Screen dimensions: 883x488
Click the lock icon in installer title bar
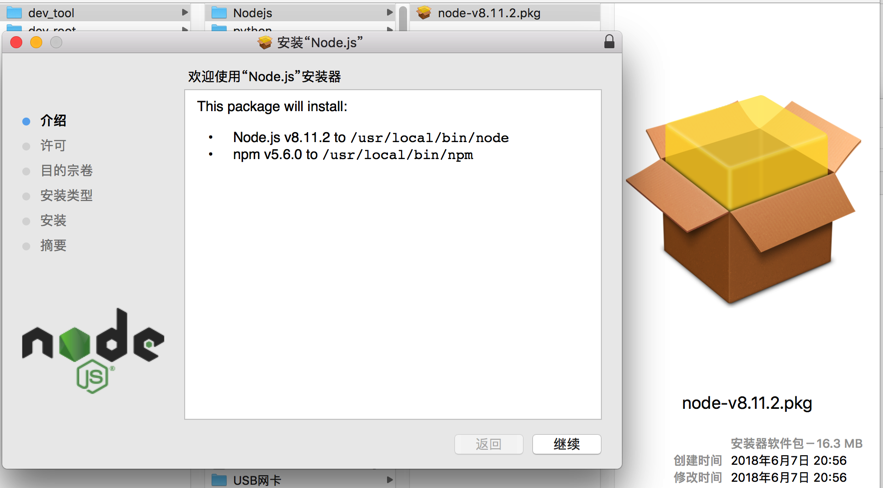click(x=609, y=42)
